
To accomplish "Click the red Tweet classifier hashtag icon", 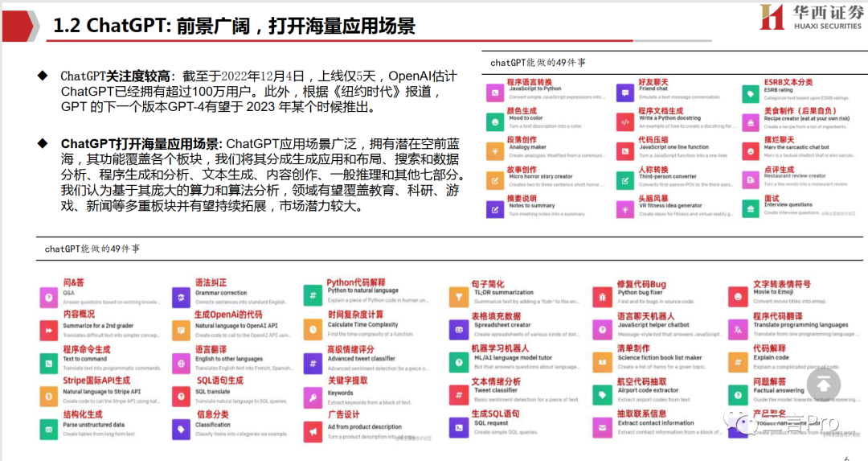I will coord(458,395).
